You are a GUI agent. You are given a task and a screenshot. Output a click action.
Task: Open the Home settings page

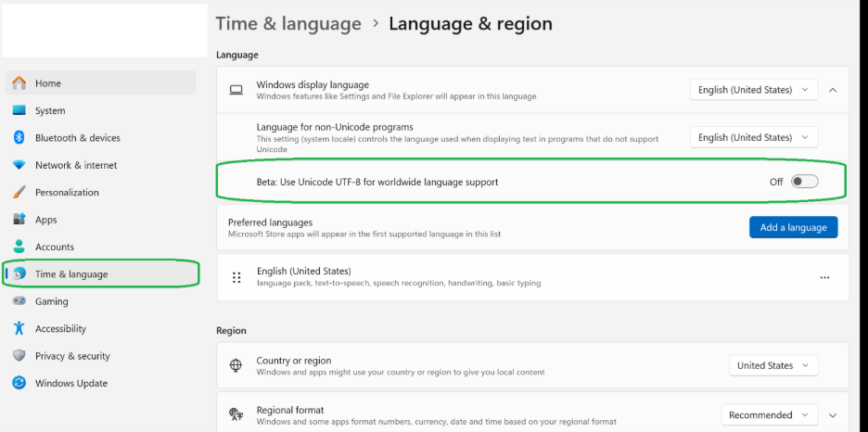tap(101, 83)
